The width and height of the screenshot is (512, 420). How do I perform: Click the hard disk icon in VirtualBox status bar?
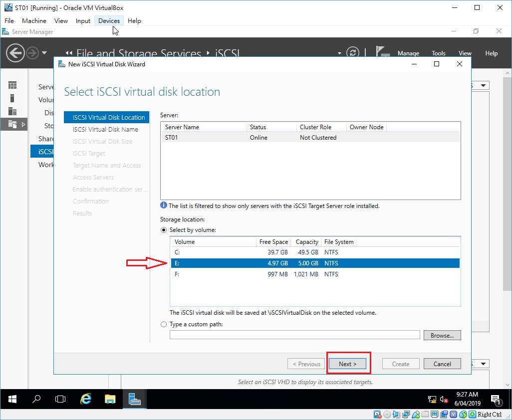[x=378, y=415]
